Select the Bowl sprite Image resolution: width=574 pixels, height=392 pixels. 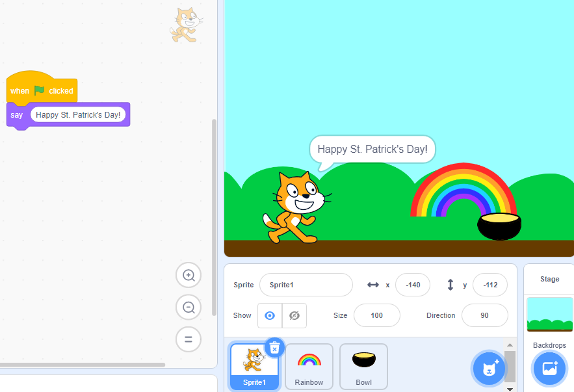pos(363,367)
